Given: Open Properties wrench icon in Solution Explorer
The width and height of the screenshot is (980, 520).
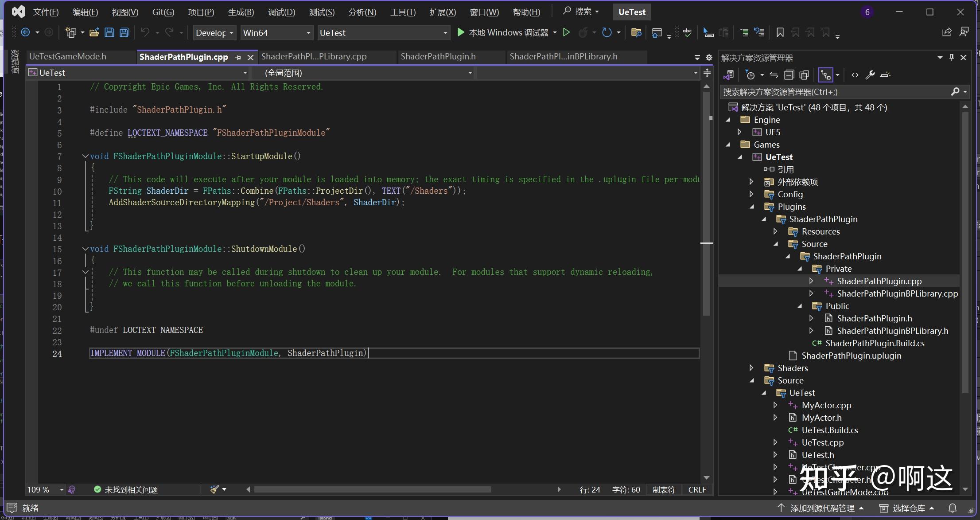Looking at the screenshot, I should point(870,75).
